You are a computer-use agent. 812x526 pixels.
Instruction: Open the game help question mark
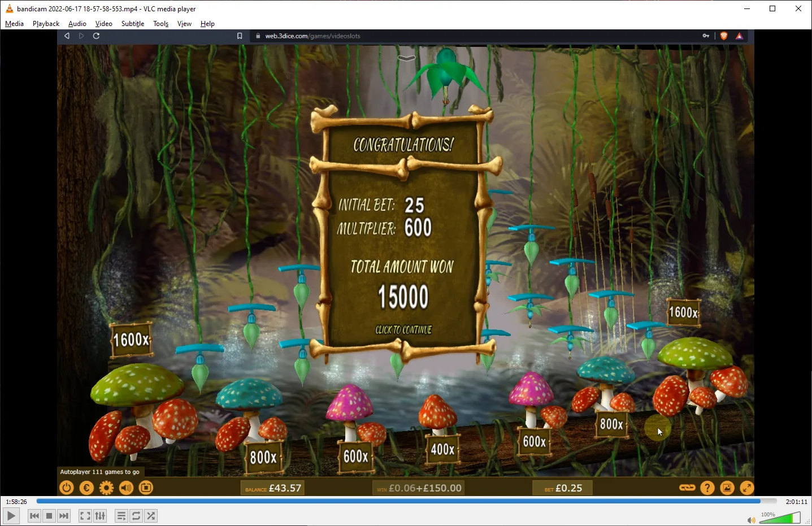[707, 488]
